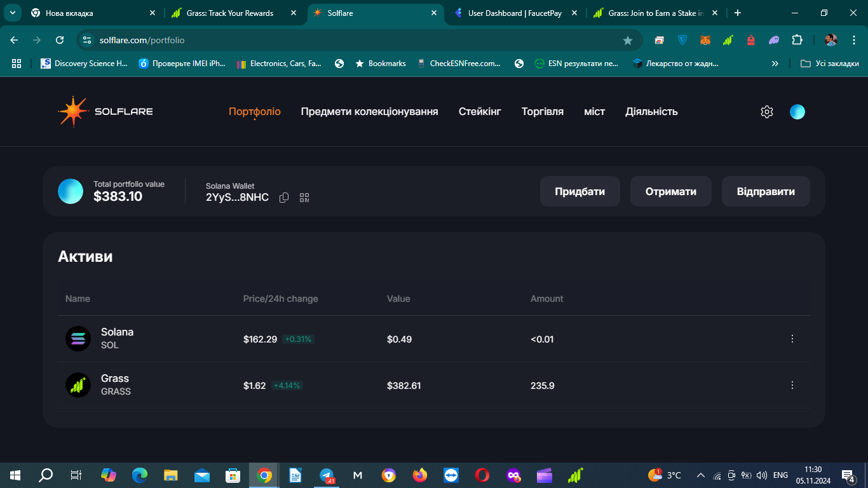Open the Windows notification center

click(848, 475)
